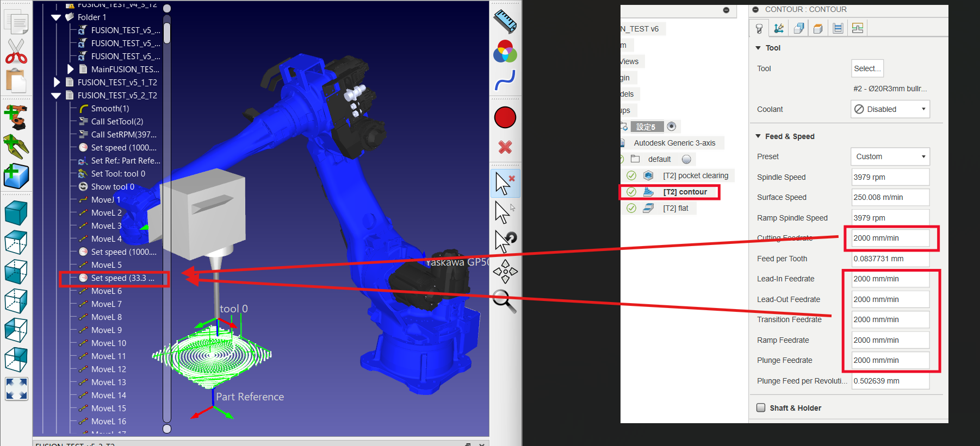Click the red record button icon
The image size is (980, 446).
pos(505,117)
